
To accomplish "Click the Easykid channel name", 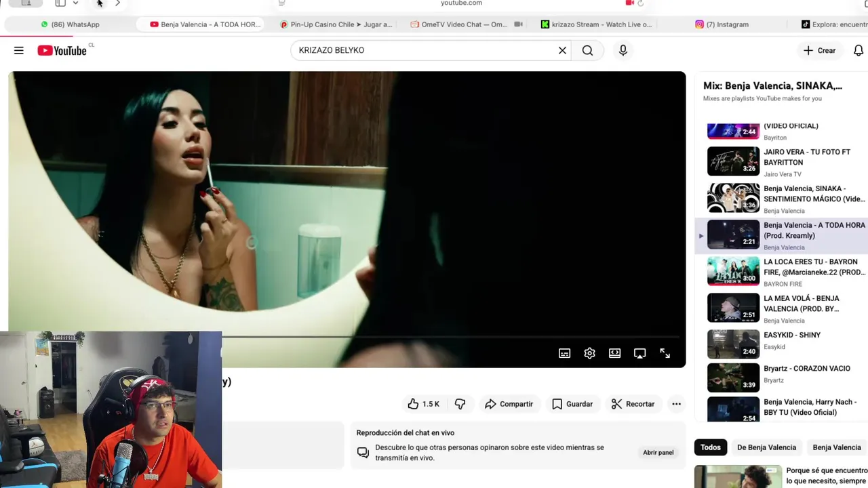I will [774, 347].
